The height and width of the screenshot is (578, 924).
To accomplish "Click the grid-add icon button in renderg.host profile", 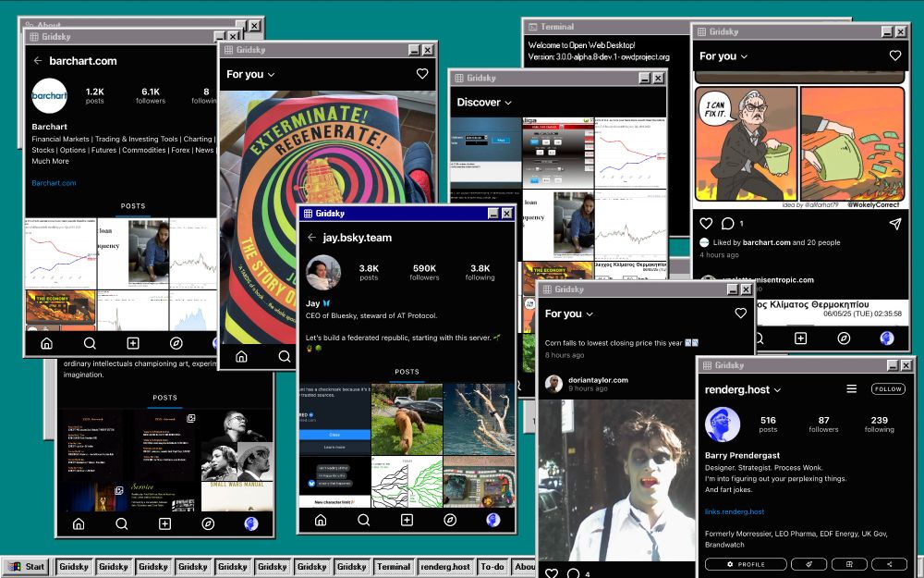I will 849,564.
